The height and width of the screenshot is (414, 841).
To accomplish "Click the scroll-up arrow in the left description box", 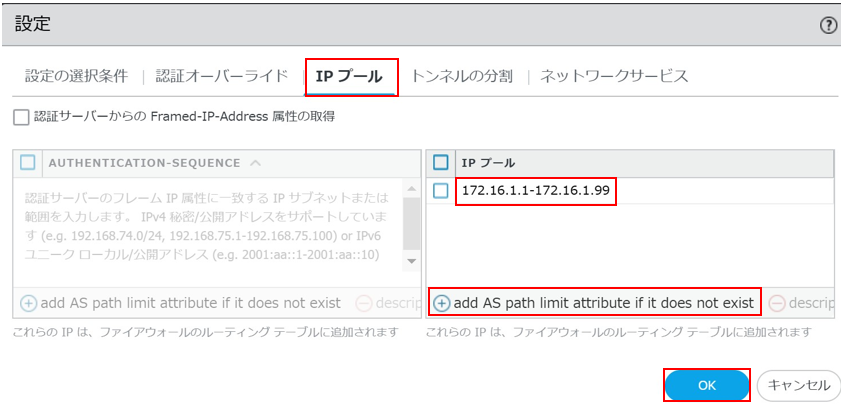I will point(410,186).
